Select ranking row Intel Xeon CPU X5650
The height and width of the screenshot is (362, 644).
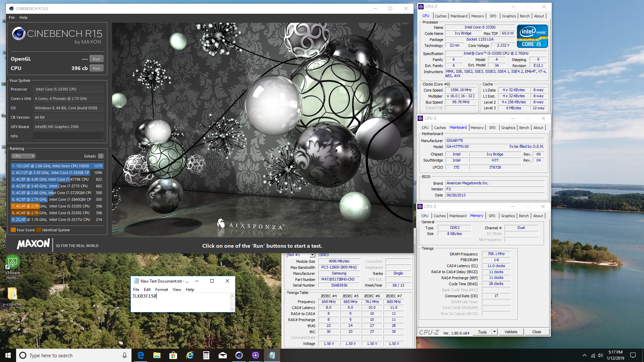pyautogui.click(x=57, y=166)
